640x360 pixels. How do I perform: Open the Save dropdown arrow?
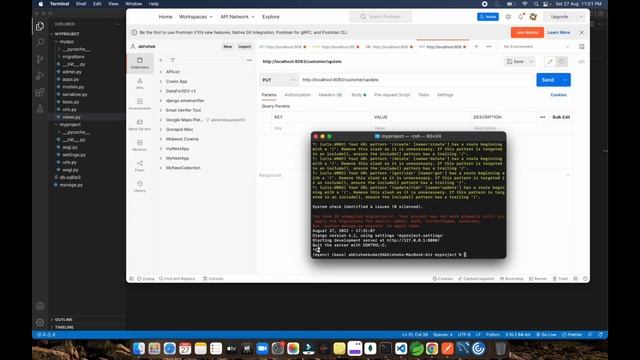(531, 62)
